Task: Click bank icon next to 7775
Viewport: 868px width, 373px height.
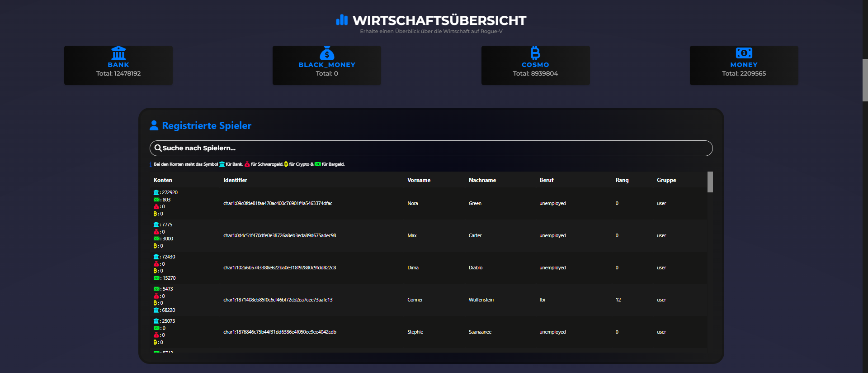Action: (x=156, y=225)
